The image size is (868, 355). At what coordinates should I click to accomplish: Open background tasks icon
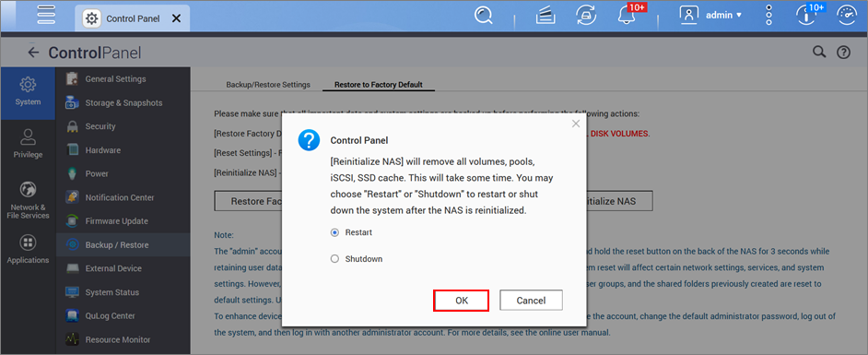click(x=545, y=16)
